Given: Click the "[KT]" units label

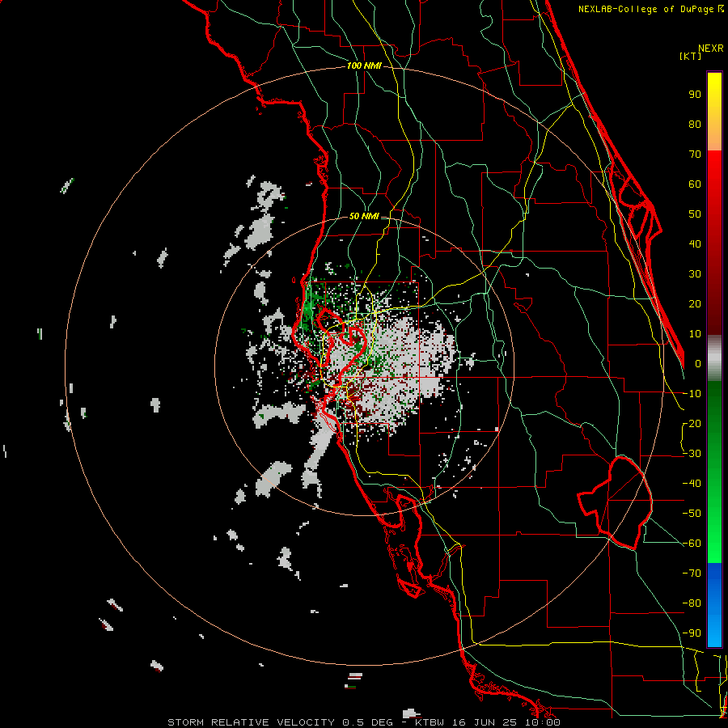Looking at the screenshot, I should pos(691,56).
